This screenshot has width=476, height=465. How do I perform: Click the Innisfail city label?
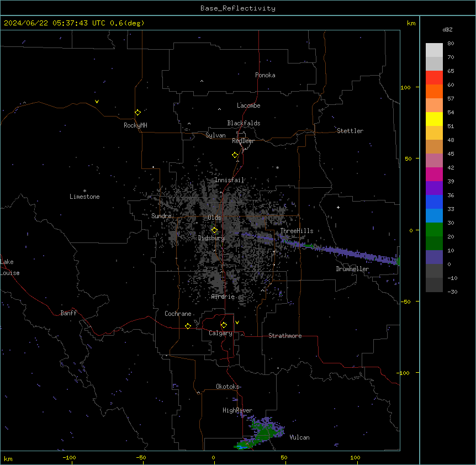coord(229,180)
